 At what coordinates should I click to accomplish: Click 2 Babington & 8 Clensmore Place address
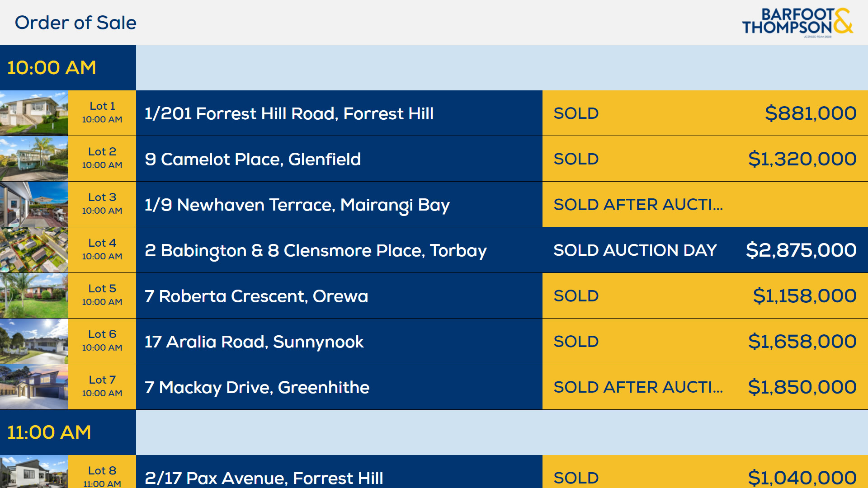click(316, 250)
